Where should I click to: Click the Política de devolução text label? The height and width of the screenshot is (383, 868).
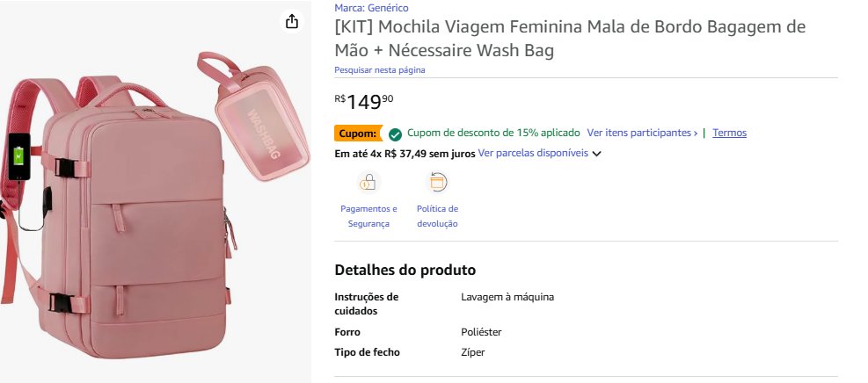[x=437, y=216]
